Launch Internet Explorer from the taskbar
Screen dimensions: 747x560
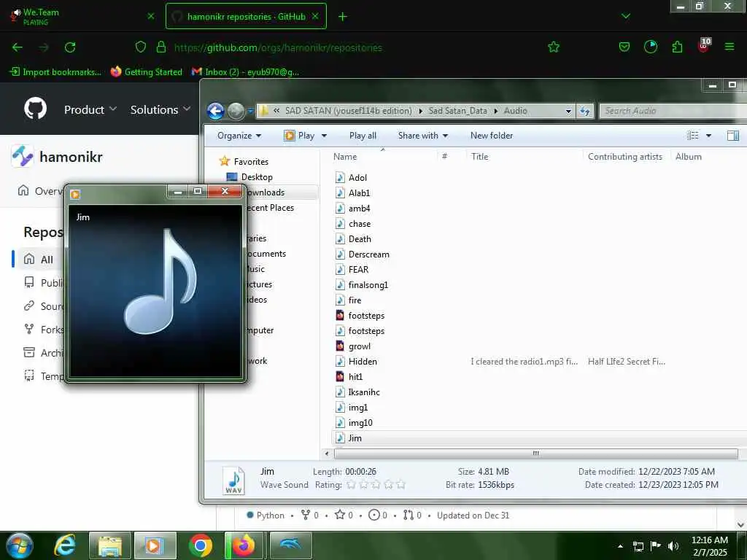(x=65, y=545)
